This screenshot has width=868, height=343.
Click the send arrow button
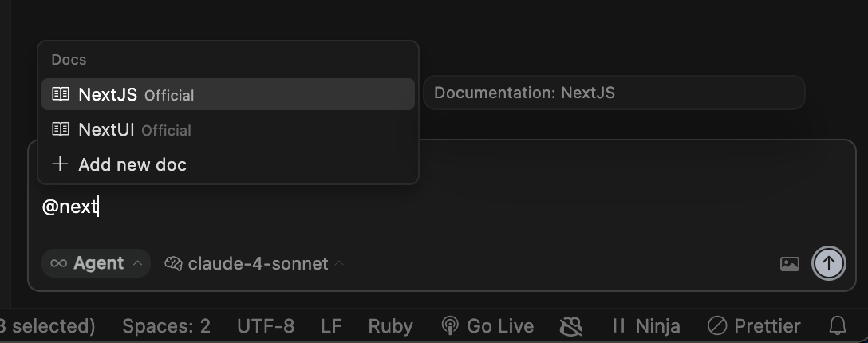coord(828,263)
